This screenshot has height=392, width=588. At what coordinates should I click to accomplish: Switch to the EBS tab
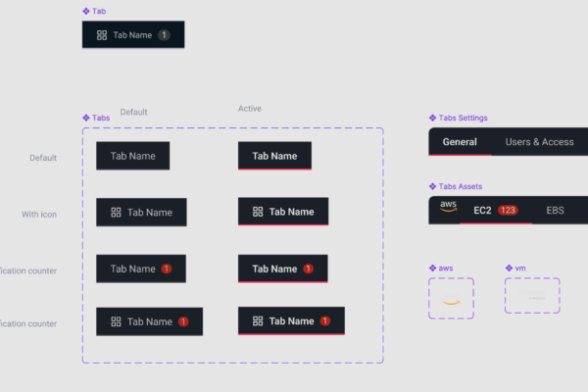pos(556,210)
